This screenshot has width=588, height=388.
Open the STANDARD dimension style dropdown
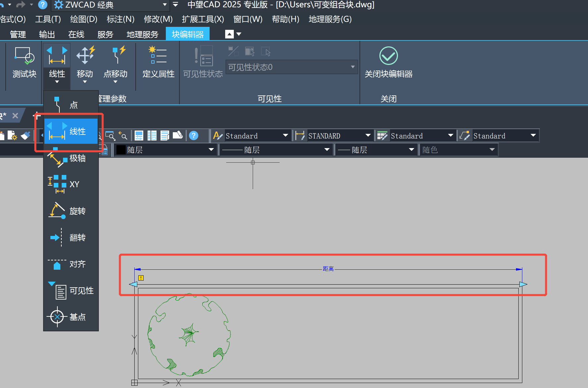tap(367, 136)
